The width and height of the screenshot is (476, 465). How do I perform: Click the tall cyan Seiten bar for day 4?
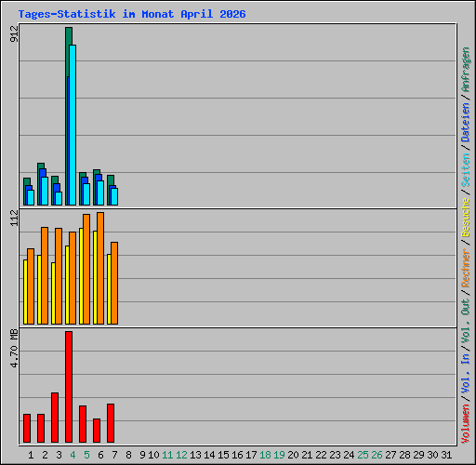tap(73, 125)
